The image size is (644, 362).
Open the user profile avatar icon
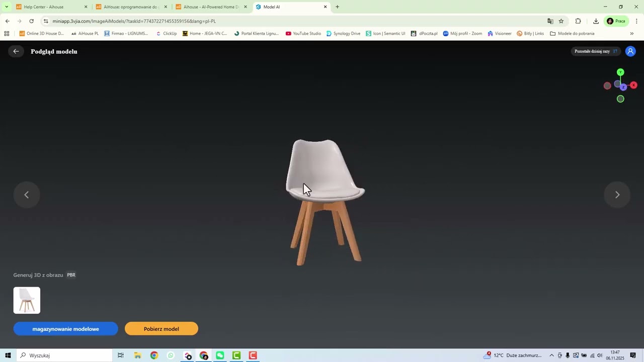630,51
